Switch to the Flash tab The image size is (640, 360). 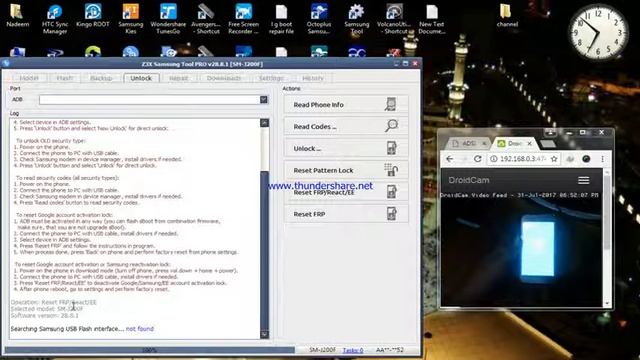pos(64,78)
